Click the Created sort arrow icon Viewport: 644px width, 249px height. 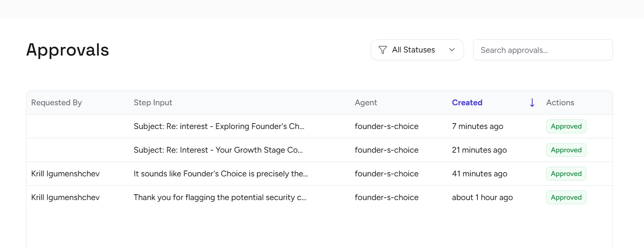point(532,103)
